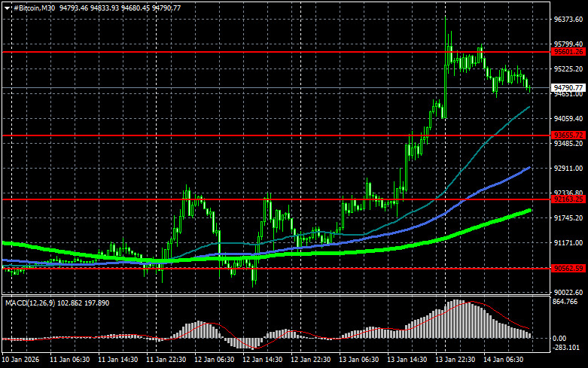Screen dimensions: 588x368
Task: Click the 94059.40 price scale label
Action: click(x=569, y=119)
